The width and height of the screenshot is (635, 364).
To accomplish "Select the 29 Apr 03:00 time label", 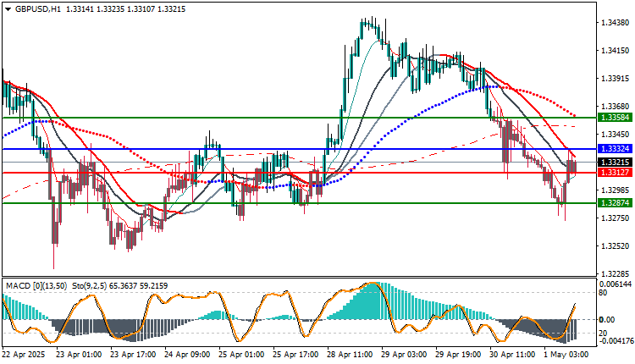I will click(404, 355).
